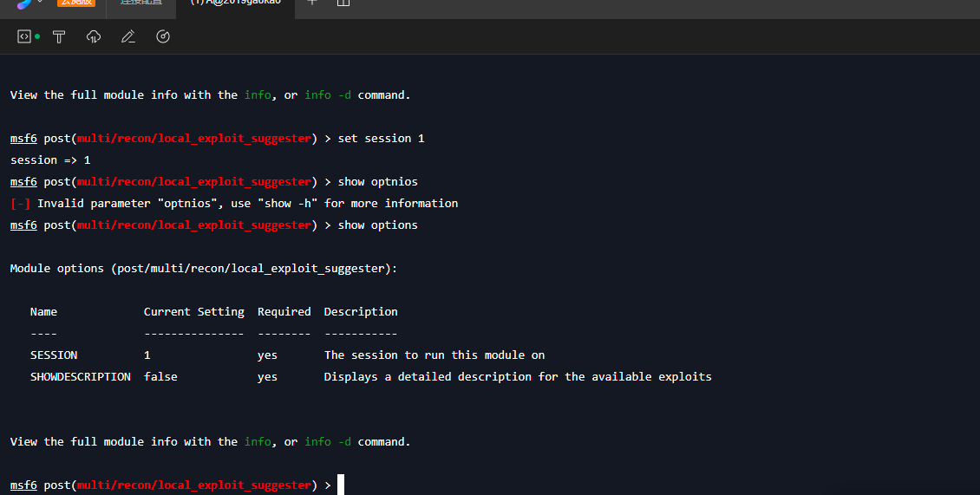Click the "Description" column header
This screenshot has width=980, height=495.
click(361, 311)
